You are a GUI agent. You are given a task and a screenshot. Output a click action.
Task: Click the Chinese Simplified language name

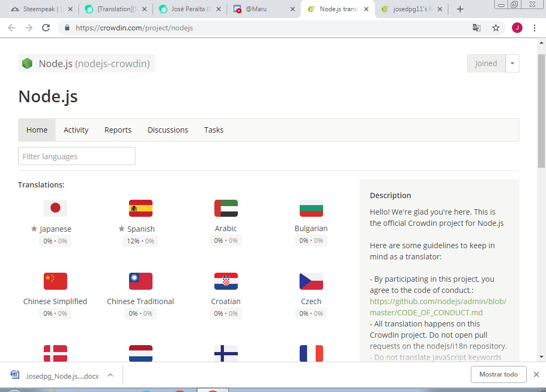coord(55,301)
